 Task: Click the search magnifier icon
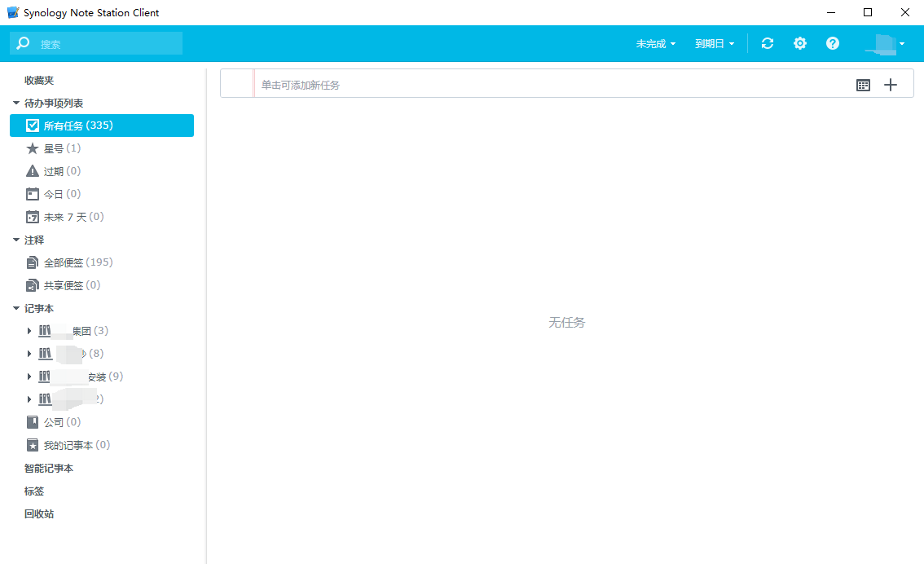tap(23, 43)
